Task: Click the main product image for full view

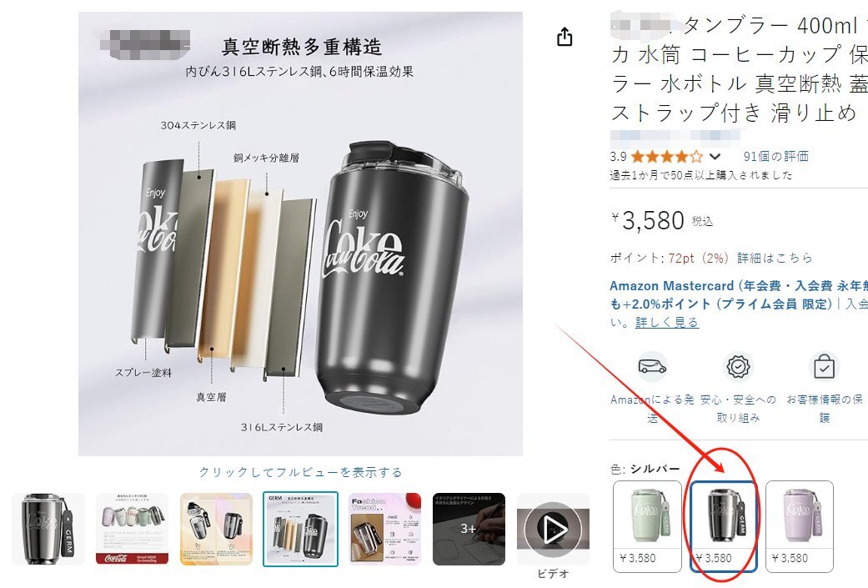Action: click(300, 234)
